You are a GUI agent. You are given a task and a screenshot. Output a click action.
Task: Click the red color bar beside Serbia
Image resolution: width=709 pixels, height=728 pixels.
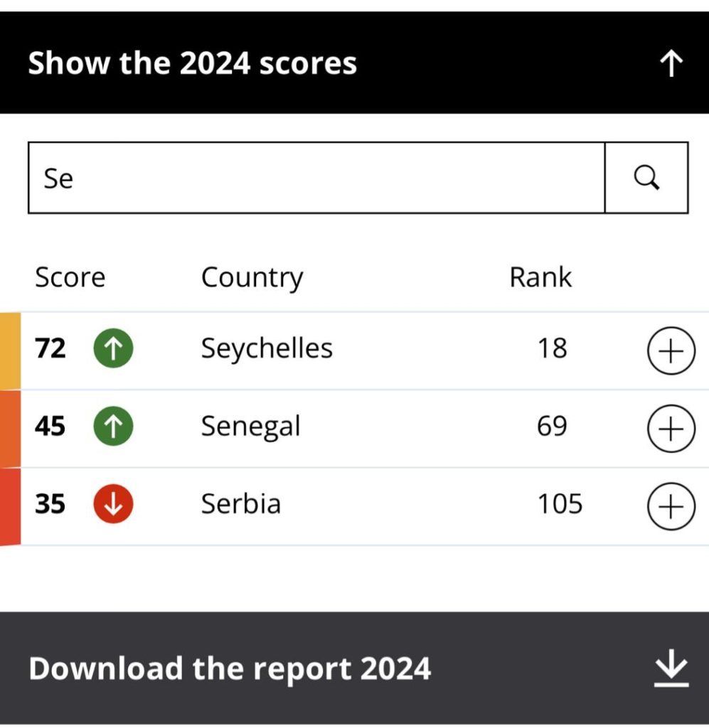[x=10, y=506]
